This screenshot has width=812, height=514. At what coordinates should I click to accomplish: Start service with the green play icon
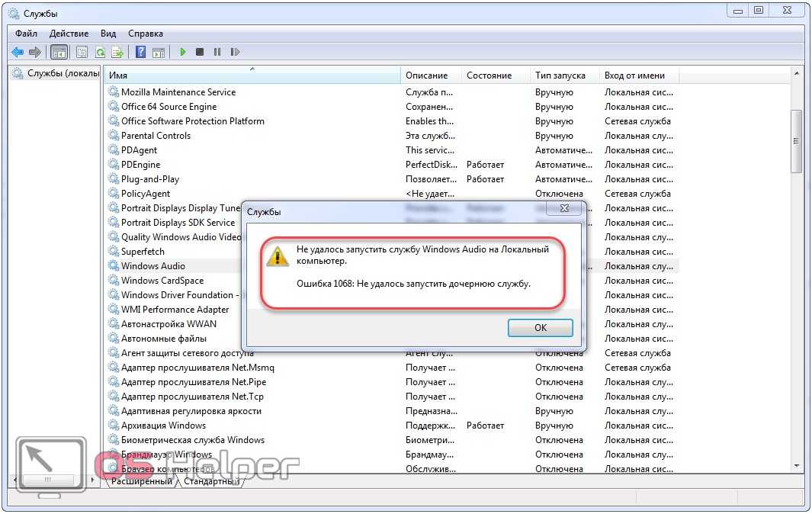pos(182,52)
